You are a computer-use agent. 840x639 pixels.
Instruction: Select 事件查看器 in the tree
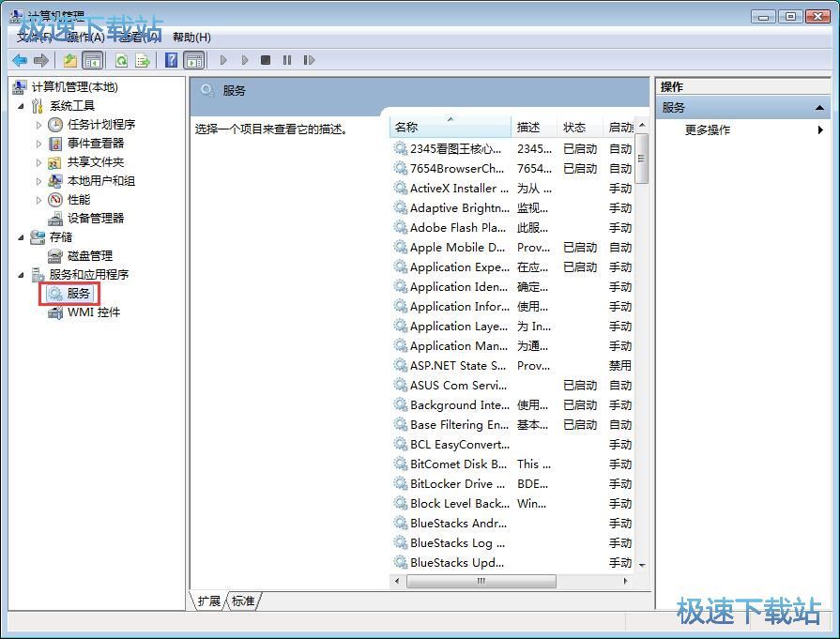[x=96, y=144]
